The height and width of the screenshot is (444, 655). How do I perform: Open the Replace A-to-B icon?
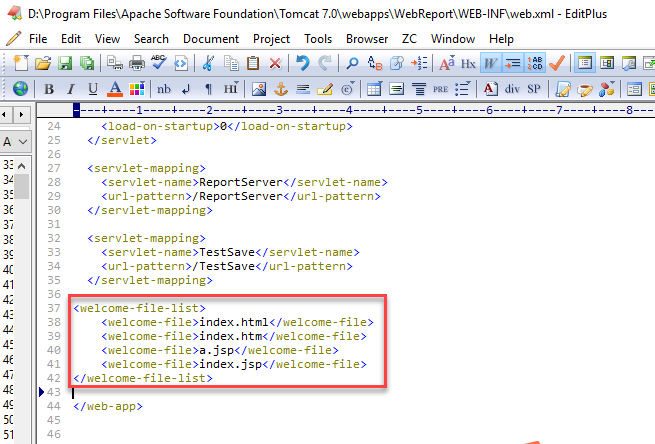(375, 63)
